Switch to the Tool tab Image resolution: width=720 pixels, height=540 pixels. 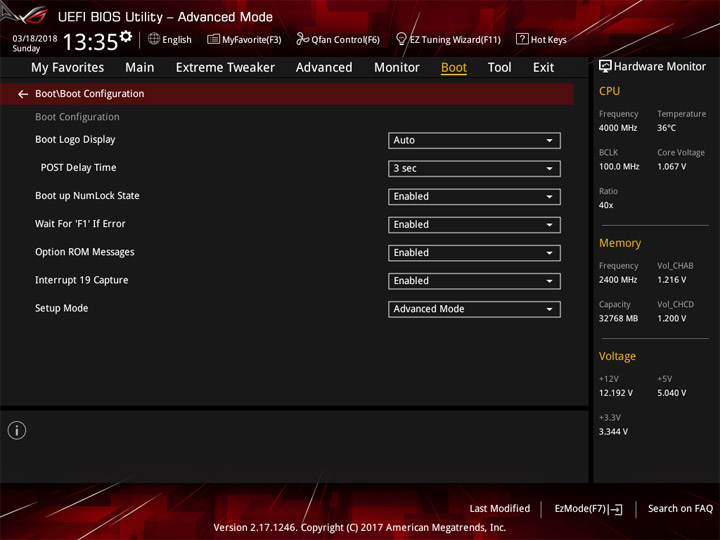pos(499,68)
